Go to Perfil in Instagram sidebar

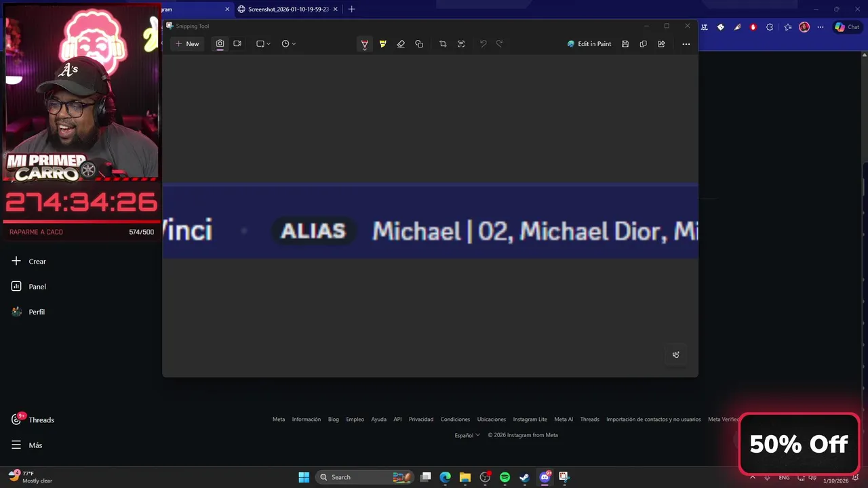[x=28, y=312]
